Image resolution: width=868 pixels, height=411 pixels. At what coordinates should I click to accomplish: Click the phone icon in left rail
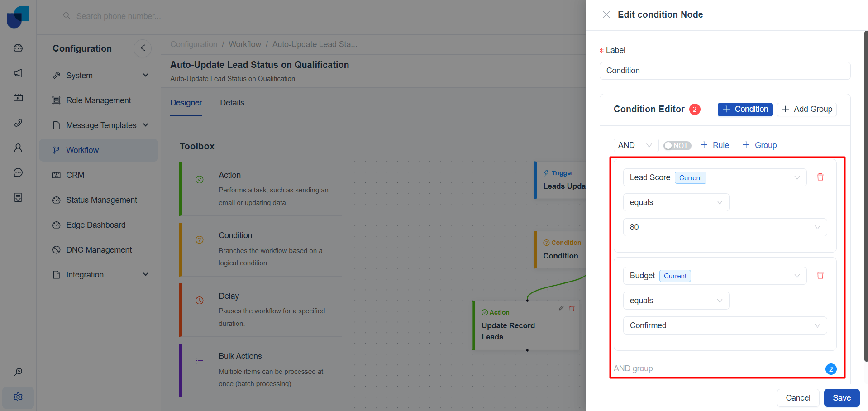tap(18, 123)
